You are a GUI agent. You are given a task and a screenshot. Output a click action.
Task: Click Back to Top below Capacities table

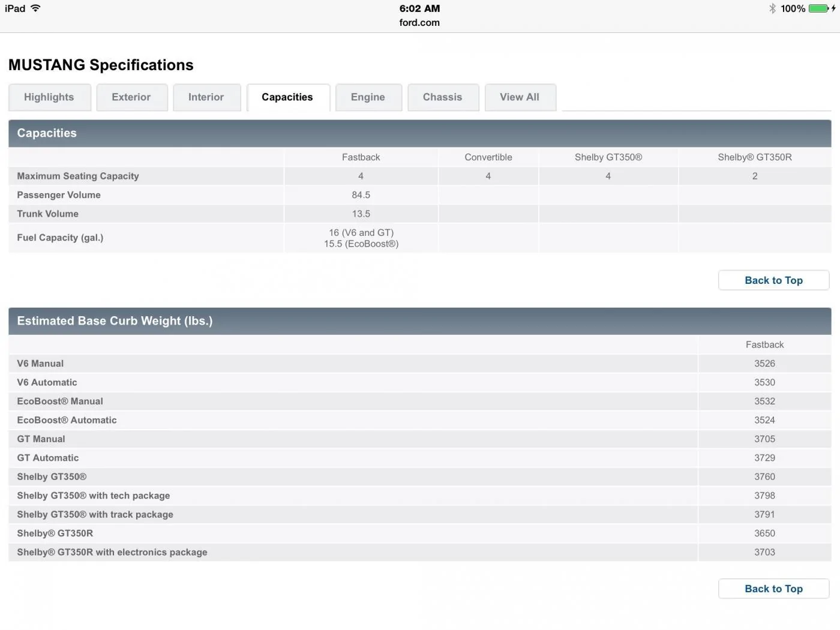[773, 280]
